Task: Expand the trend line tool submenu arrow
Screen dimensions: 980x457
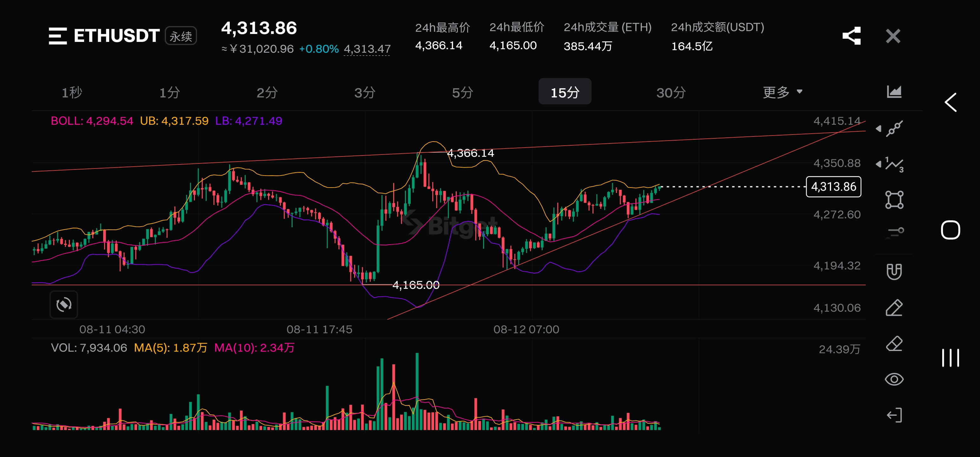Action: (878, 129)
